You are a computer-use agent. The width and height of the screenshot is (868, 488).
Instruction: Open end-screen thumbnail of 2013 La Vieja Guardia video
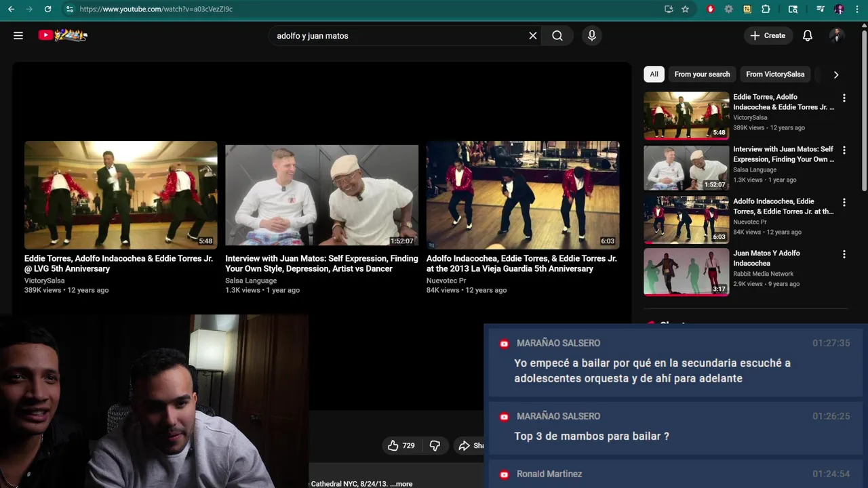click(523, 195)
